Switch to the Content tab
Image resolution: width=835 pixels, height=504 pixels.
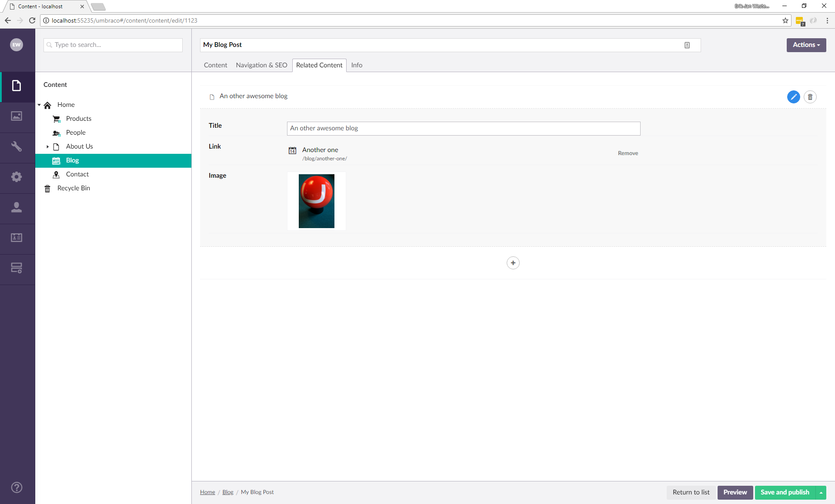[215, 65]
